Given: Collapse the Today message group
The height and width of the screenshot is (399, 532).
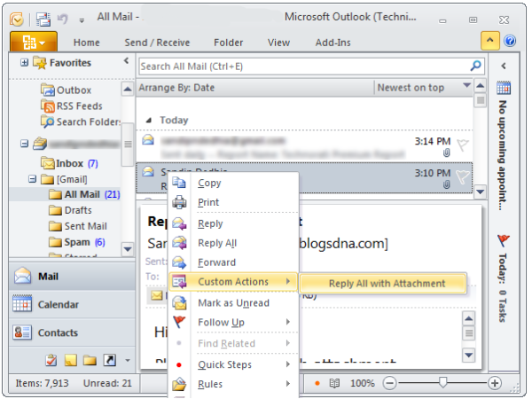Looking at the screenshot, I should coord(149,120).
